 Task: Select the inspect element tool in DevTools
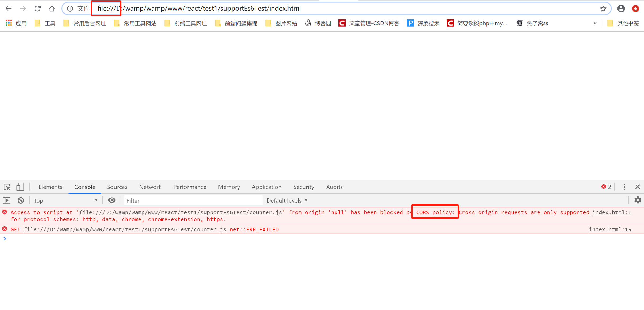click(x=7, y=187)
